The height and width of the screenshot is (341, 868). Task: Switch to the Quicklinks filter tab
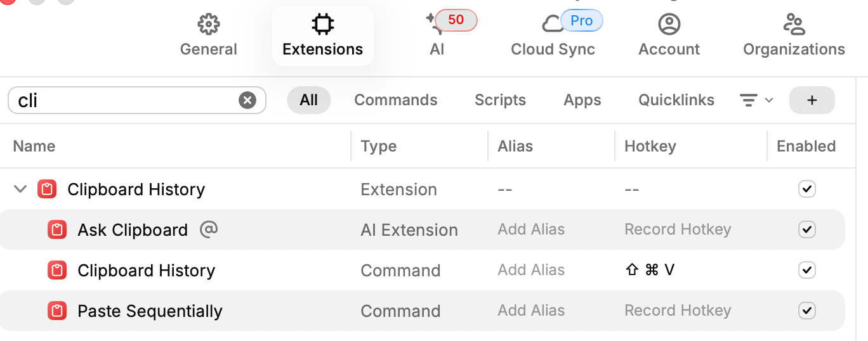click(676, 100)
